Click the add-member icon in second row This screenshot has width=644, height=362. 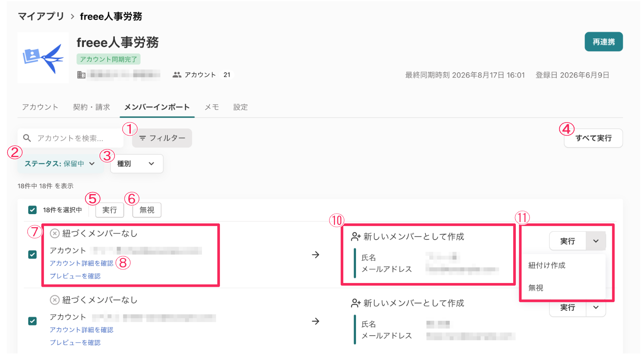pos(356,304)
